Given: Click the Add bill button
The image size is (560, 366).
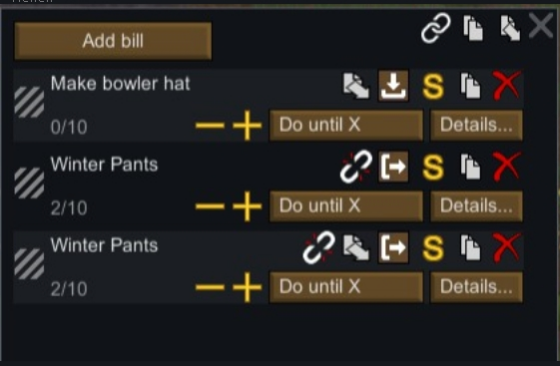Looking at the screenshot, I should pos(113,41).
